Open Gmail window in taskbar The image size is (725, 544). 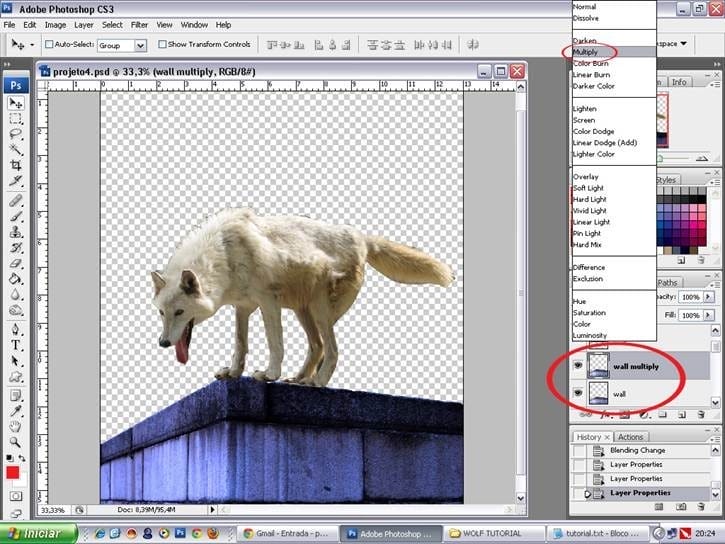click(288, 534)
